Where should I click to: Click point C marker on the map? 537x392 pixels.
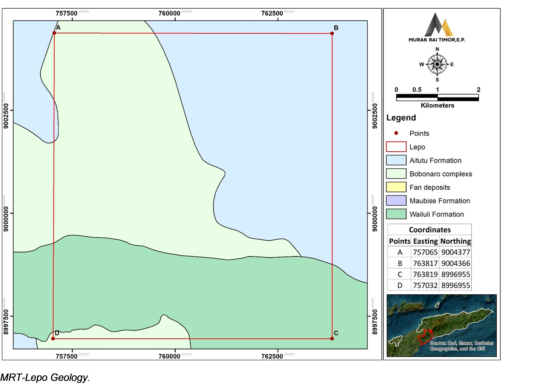[x=332, y=339]
